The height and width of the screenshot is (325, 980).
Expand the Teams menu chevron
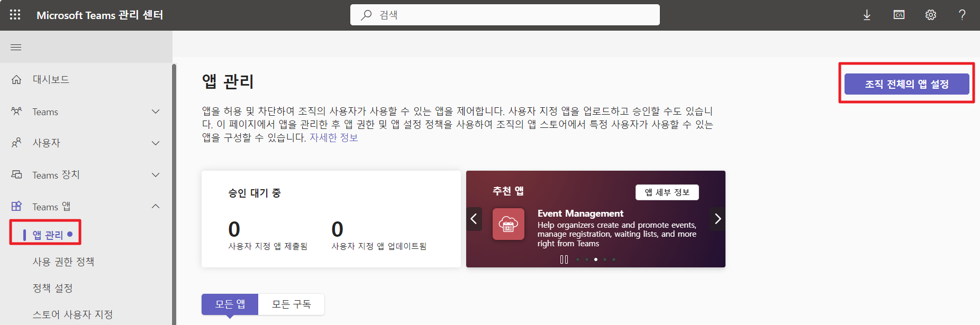(156, 112)
